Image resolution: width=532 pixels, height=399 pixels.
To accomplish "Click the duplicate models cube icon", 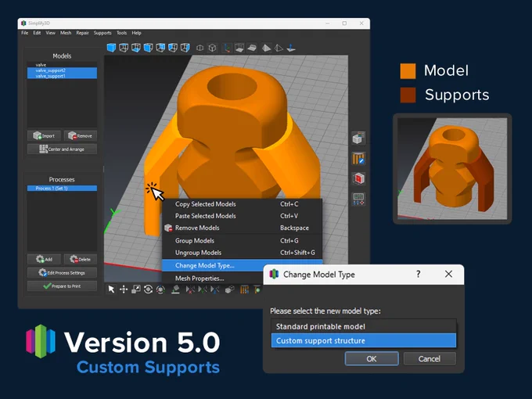I will click(230, 289).
